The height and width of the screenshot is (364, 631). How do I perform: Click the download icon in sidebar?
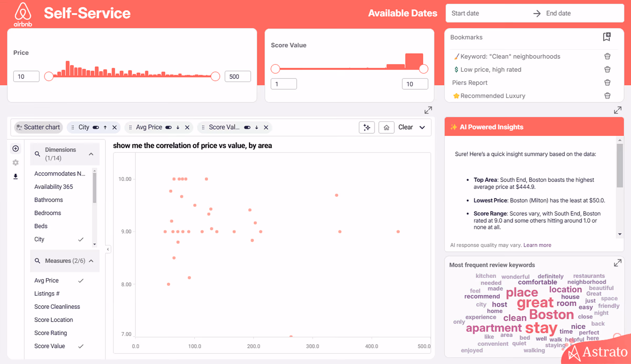coord(16,176)
